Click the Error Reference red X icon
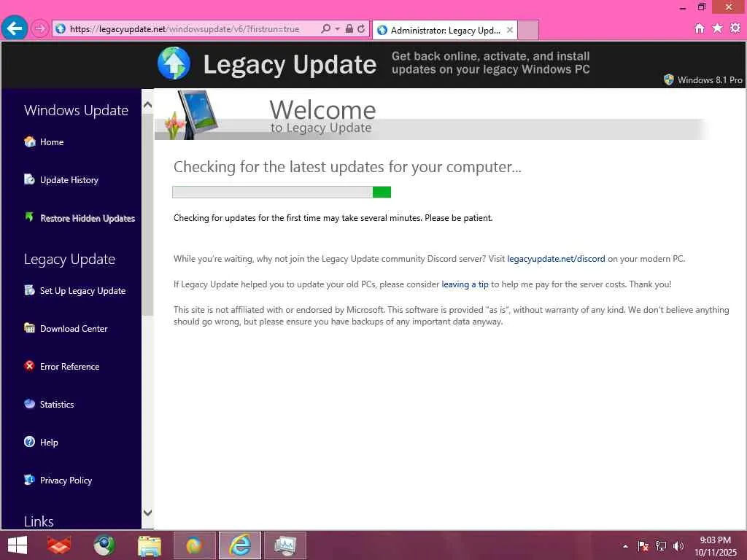 pyautogui.click(x=29, y=366)
